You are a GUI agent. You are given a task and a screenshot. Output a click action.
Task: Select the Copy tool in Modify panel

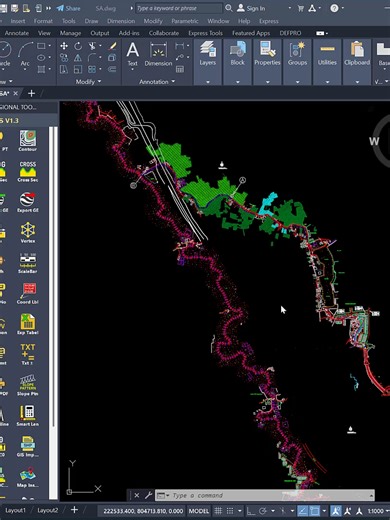(64, 58)
